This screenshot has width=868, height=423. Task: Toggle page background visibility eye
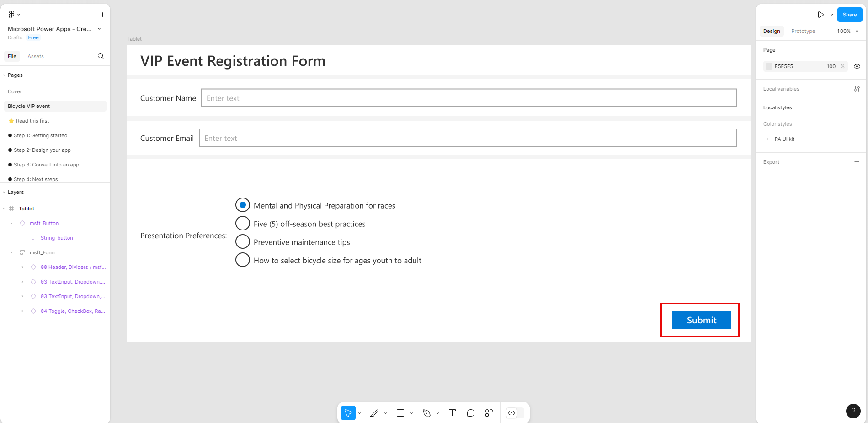click(857, 66)
